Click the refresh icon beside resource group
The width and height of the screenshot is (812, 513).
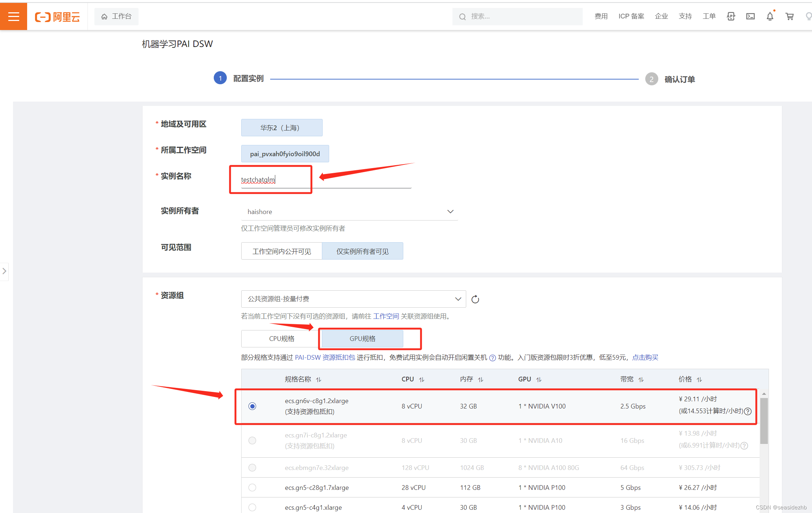pos(475,299)
